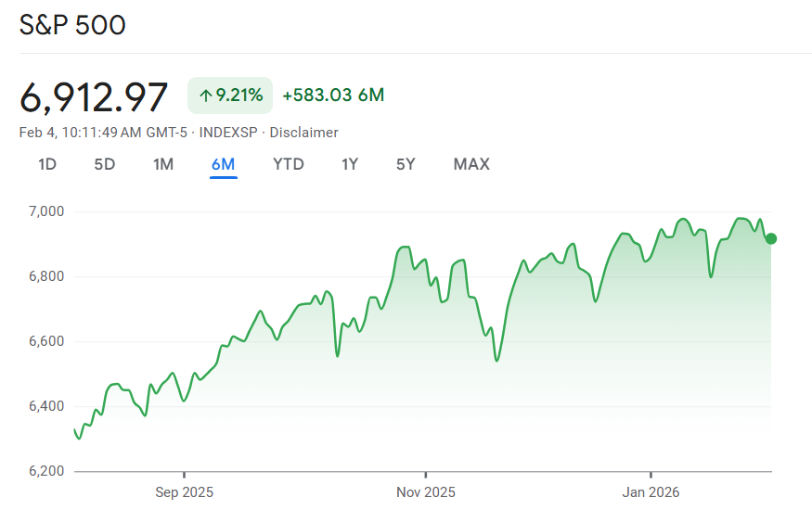Click the 6,912.97 index price
The height and width of the screenshot is (510, 812).
tap(94, 97)
